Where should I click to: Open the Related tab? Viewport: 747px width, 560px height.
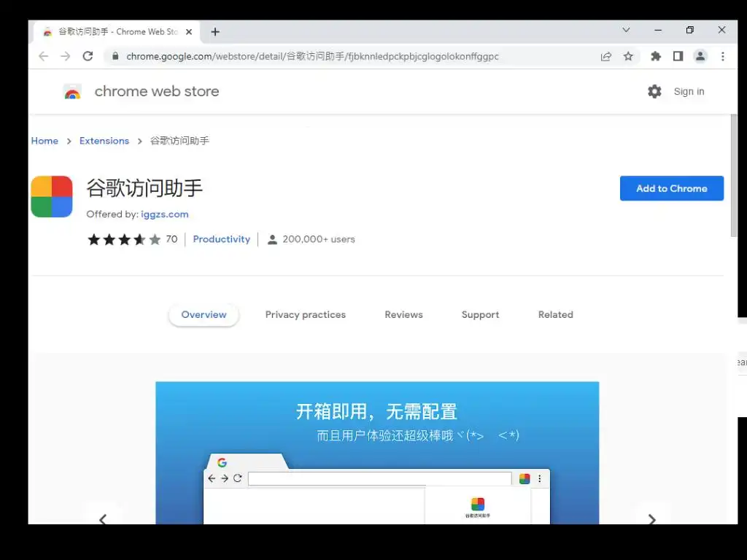555,315
